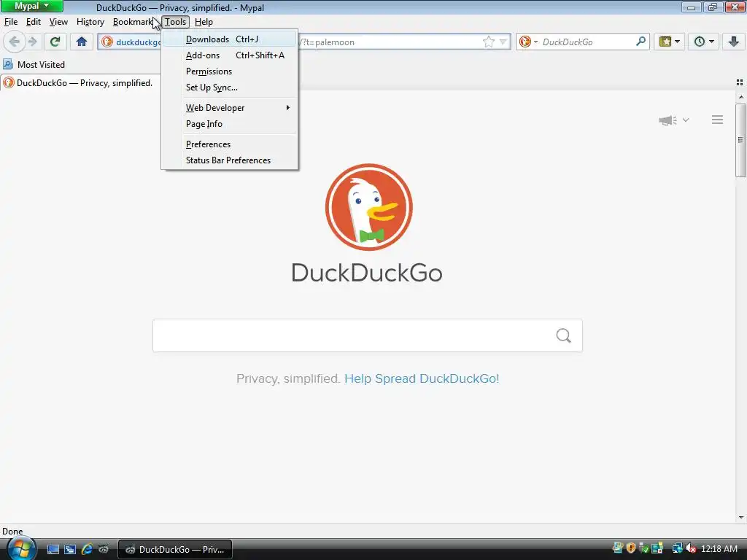Image resolution: width=747 pixels, height=560 pixels.
Task: Click the 12:18 AM clock
Action: point(719,549)
